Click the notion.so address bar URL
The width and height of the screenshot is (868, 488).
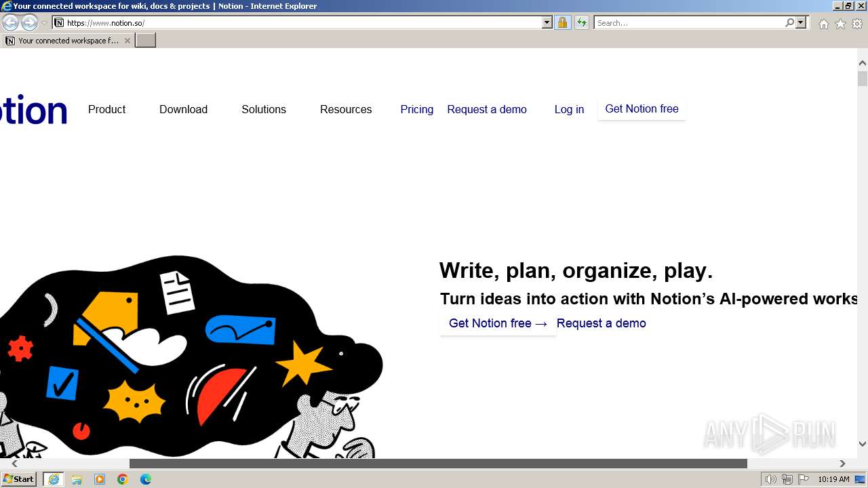pos(106,23)
